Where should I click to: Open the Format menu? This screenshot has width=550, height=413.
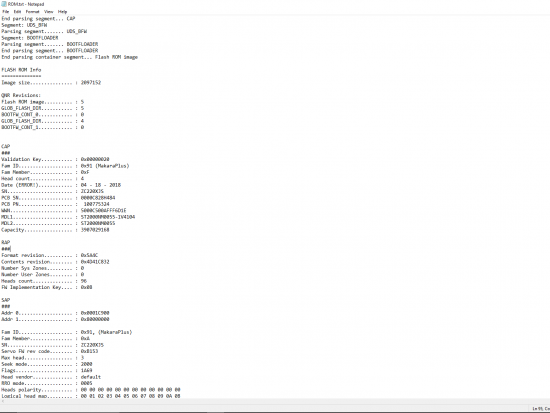pyautogui.click(x=32, y=12)
